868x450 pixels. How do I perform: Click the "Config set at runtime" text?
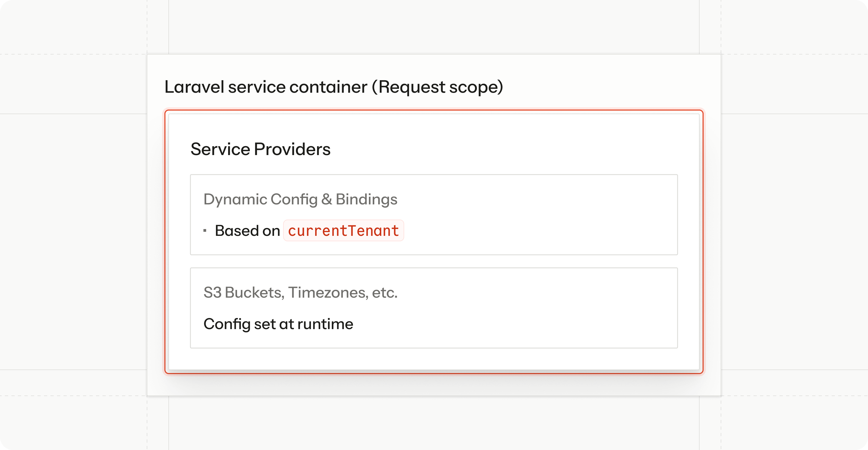click(x=278, y=324)
